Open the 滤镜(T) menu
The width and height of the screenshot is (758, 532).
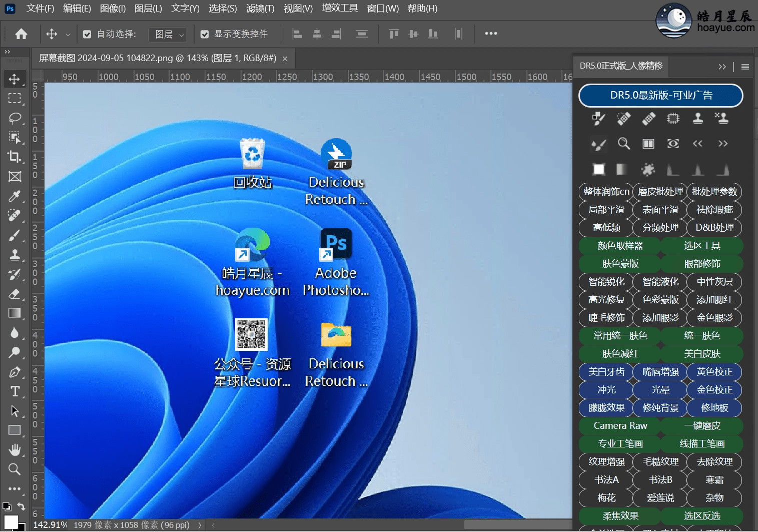tap(260, 9)
